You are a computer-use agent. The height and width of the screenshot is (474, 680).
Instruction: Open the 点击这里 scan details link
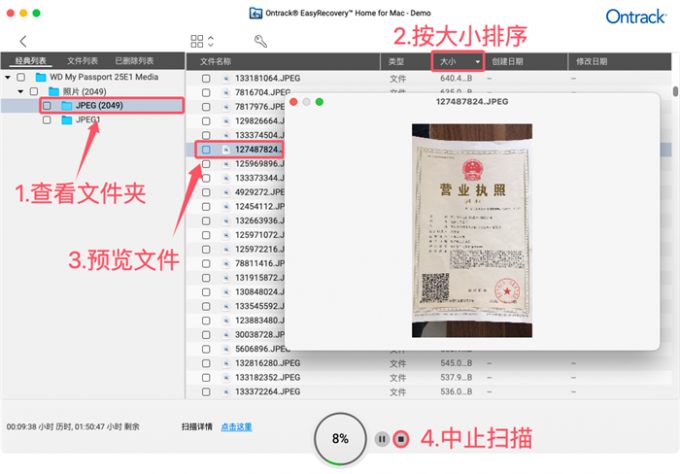(x=236, y=427)
